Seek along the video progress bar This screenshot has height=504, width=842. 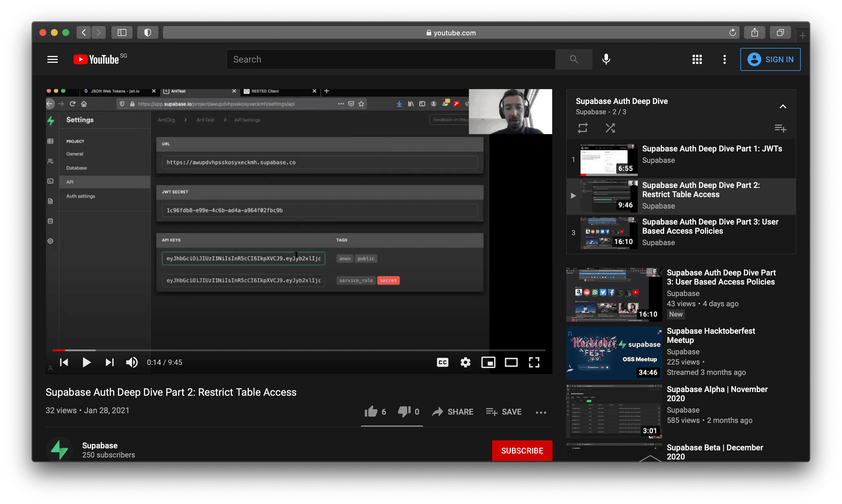[x=299, y=350]
